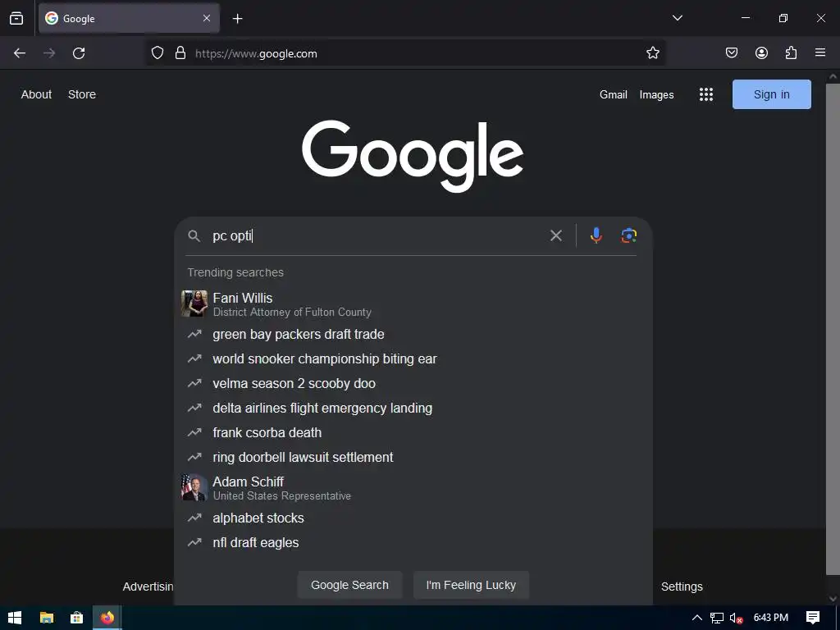Go forward with the forward arrow
The image size is (840, 630).
[49, 53]
